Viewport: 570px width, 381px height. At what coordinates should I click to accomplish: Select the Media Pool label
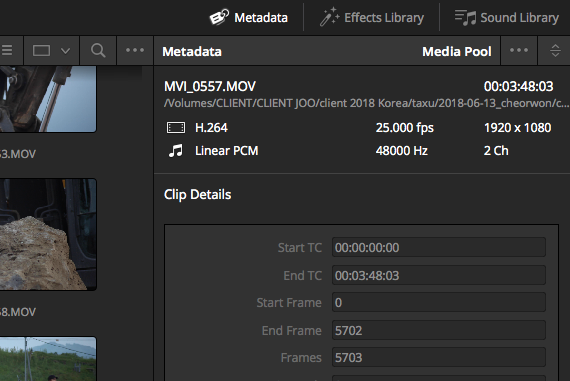(457, 52)
